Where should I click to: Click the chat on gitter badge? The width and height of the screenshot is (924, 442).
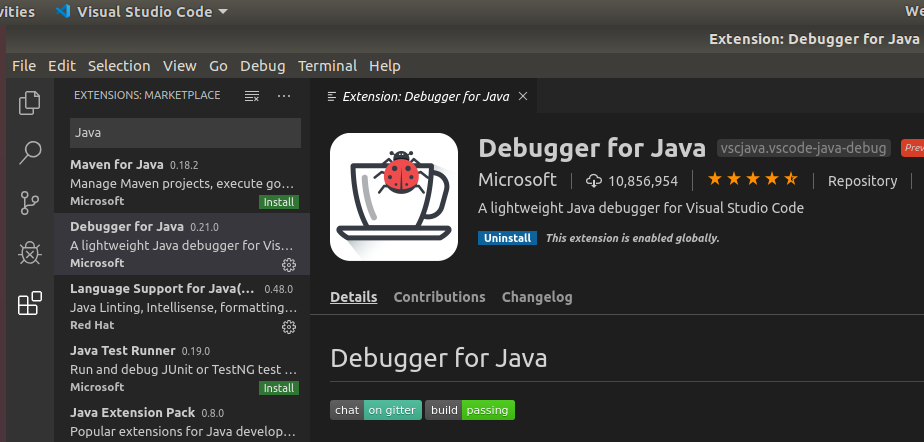click(x=376, y=410)
